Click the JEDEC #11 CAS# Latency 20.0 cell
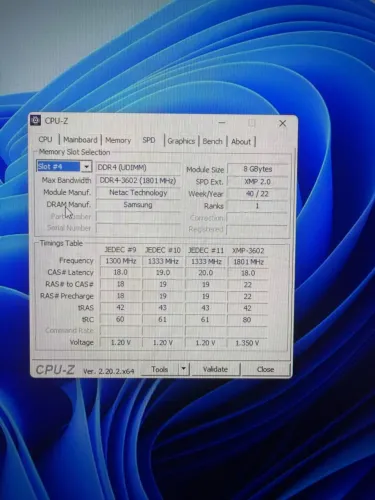 click(205, 273)
